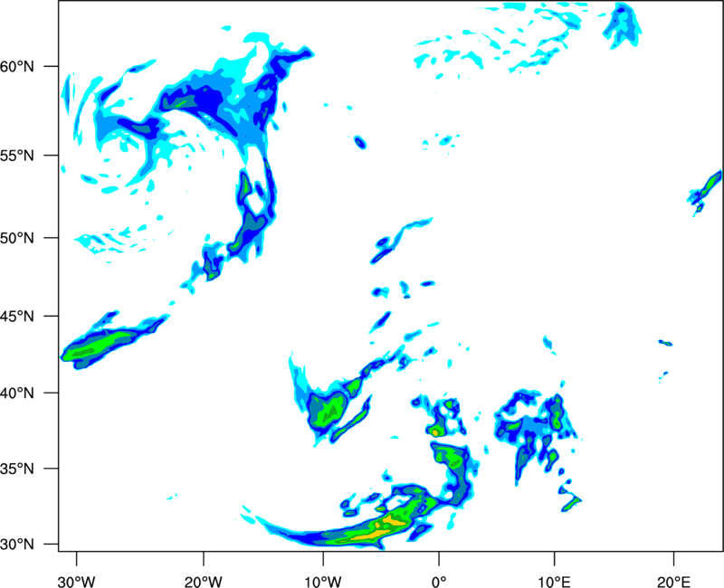This screenshot has width=724, height=588.
Task: Click the 20°W longitude label
Action: coord(204,582)
